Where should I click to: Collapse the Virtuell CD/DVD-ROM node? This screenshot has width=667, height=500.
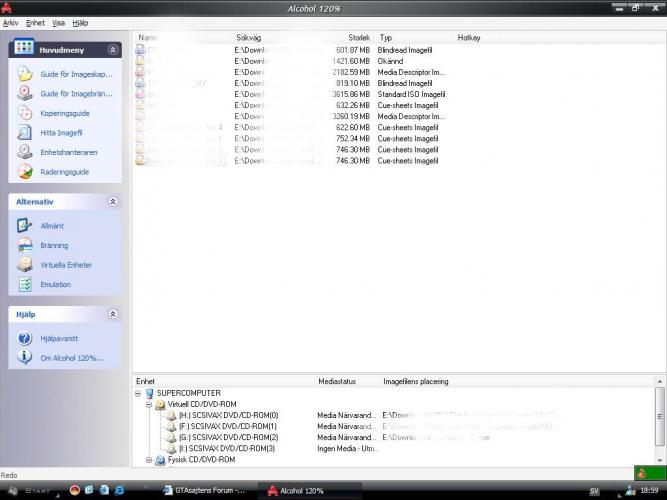click(x=149, y=404)
